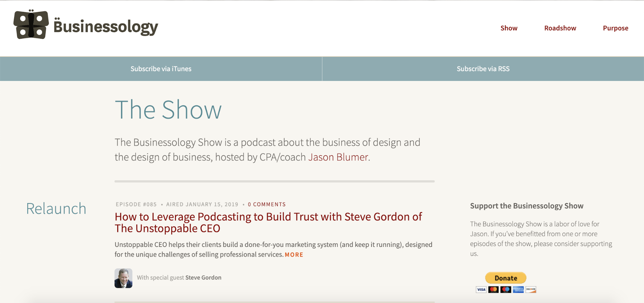The image size is (644, 303).
Task: Click Subscribe via iTunes
Action: [161, 69]
